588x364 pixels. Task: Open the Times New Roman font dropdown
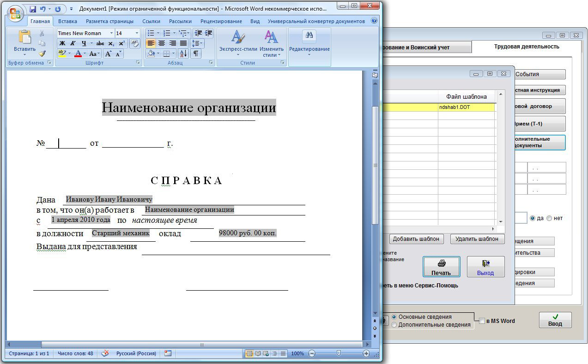[x=111, y=33]
